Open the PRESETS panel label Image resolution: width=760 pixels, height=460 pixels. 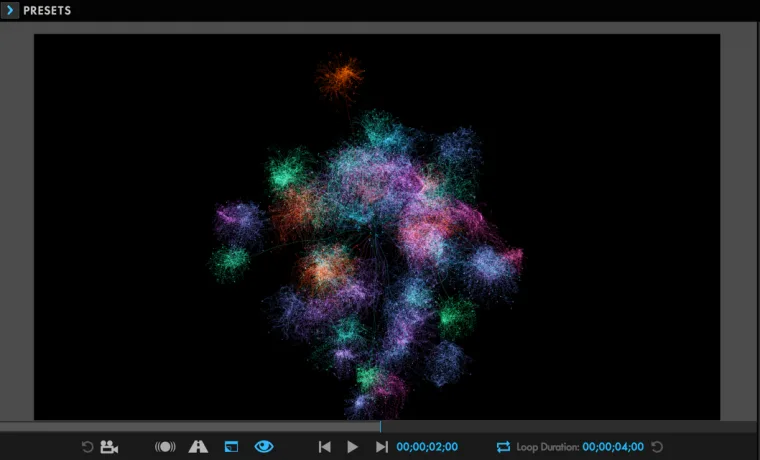47,11
